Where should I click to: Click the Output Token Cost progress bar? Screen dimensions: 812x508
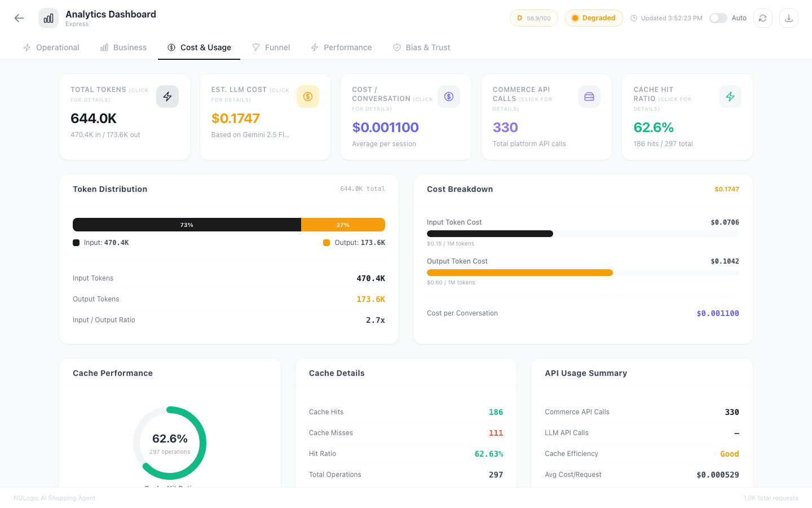(519, 273)
